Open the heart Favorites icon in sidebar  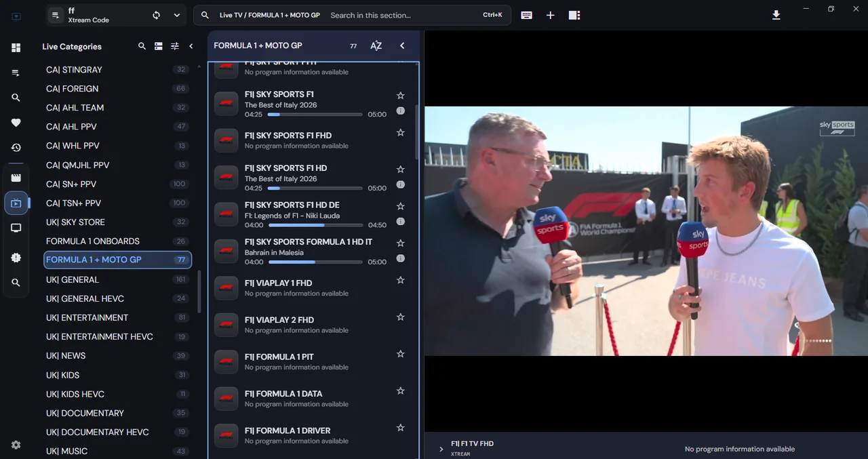point(16,123)
